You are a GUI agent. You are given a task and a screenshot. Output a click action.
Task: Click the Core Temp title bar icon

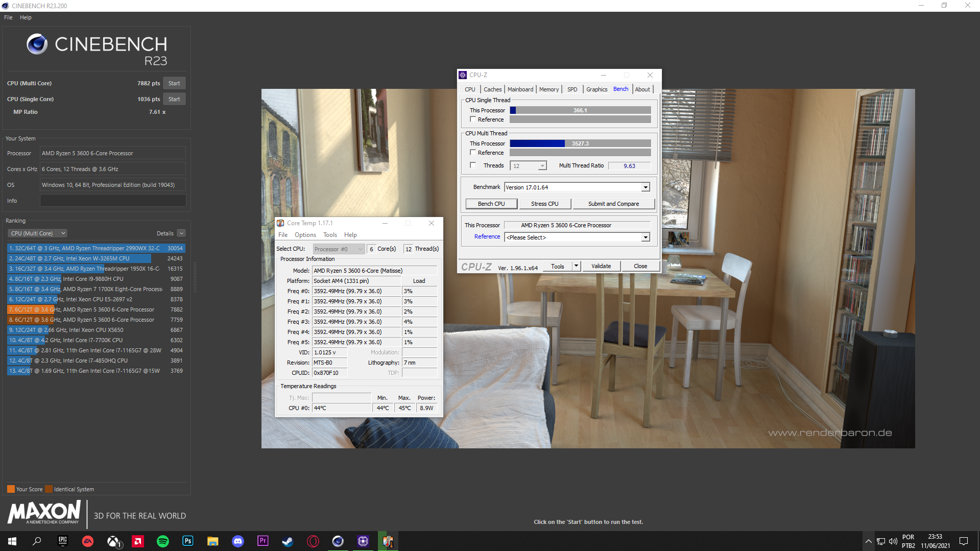pos(280,223)
